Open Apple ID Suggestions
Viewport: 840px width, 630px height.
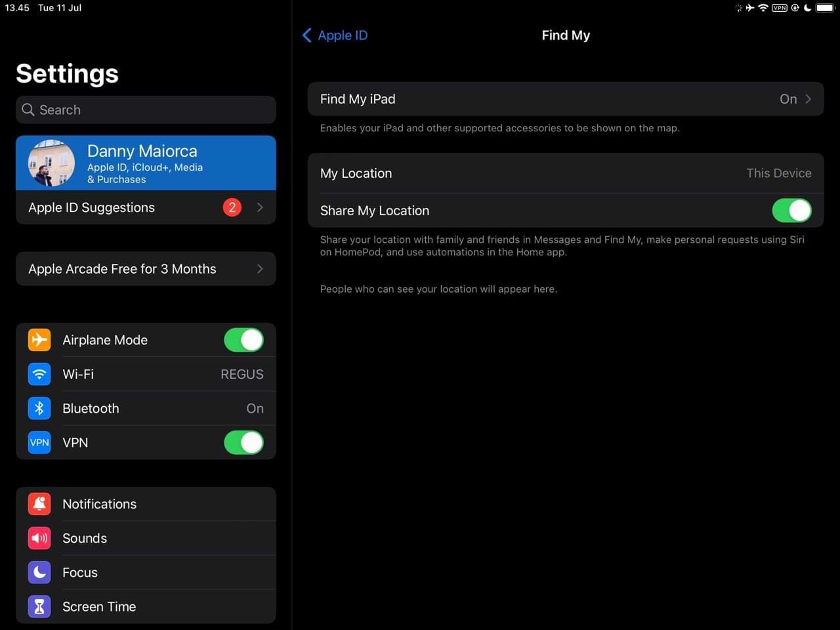coord(146,207)
